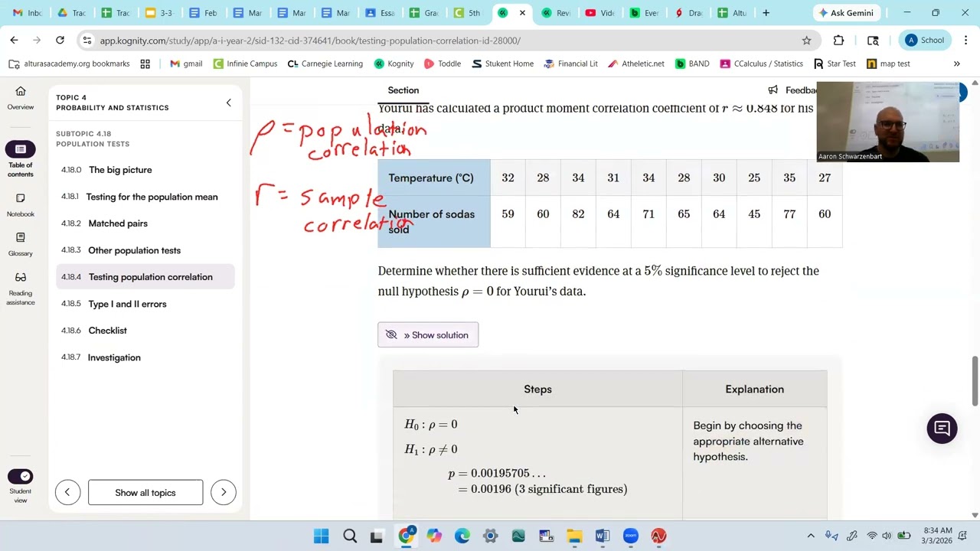Click the Temperature (°C) row header
The image size is (980, 551).
[x=433, y=178]
